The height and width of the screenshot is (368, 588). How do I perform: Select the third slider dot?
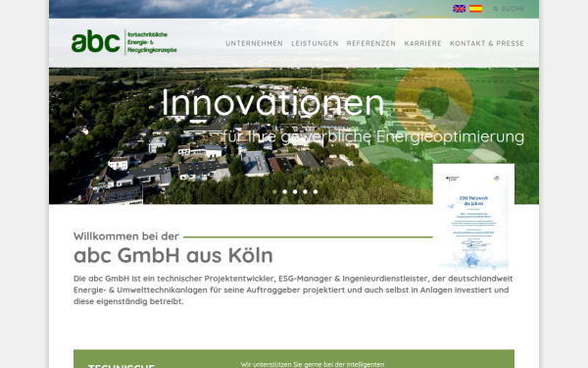click(x=295, y=191)
